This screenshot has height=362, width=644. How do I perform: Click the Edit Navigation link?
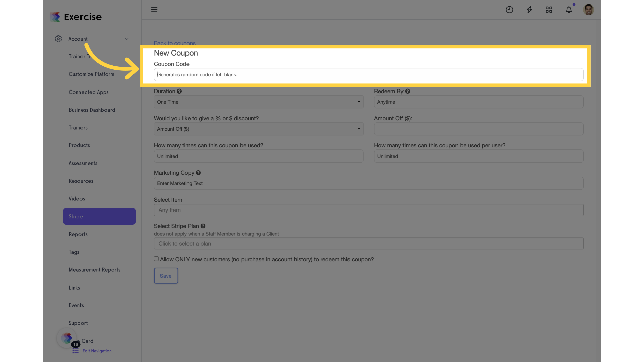coord(97,351)
